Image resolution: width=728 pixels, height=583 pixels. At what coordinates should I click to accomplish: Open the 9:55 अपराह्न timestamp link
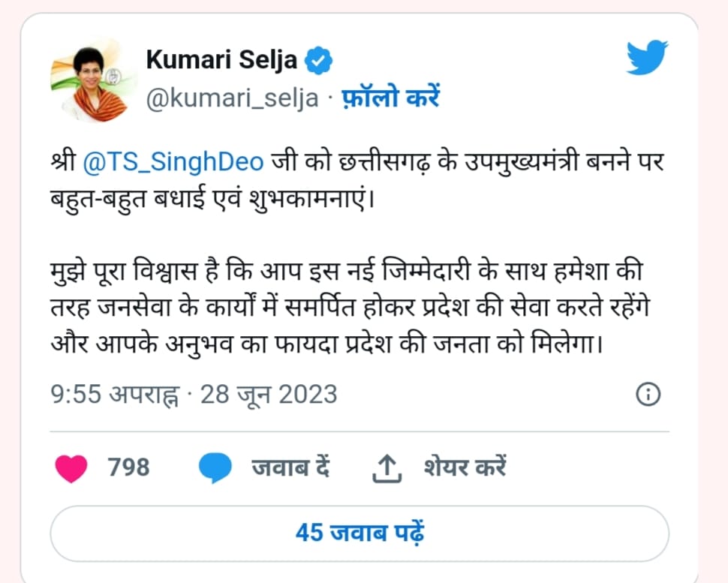click(x=114, y=395)
